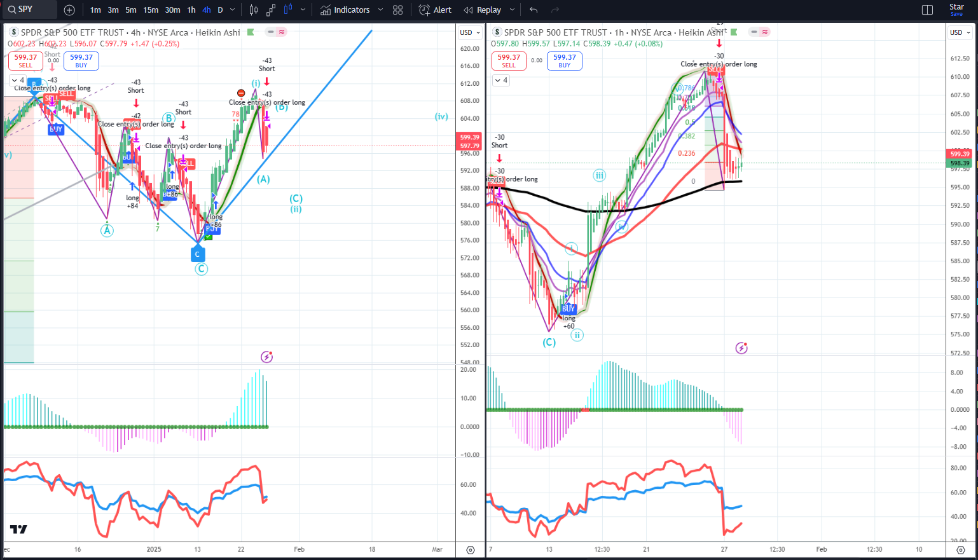The height and width of the screenshot is (560, 978).
Task: Select the 5m timeframe
Action: [130, 10]
